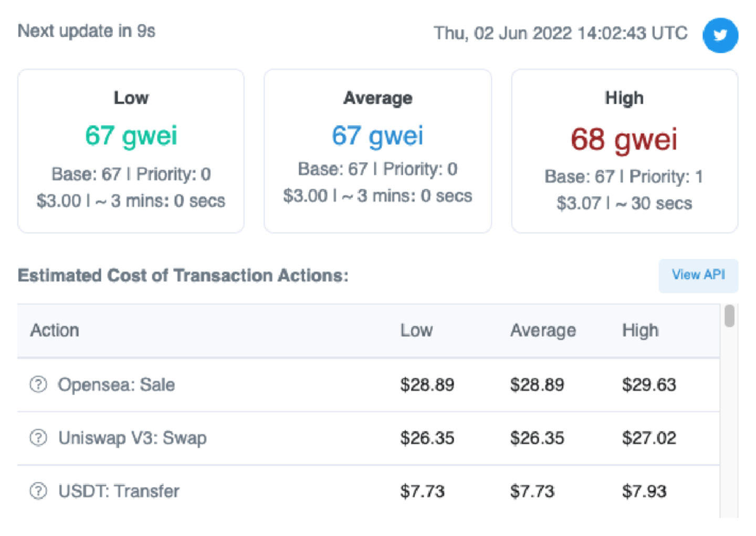This screenshot has width=756, height=536.
Task: Click the Twitter share icon
Action: tap(720, 35)
